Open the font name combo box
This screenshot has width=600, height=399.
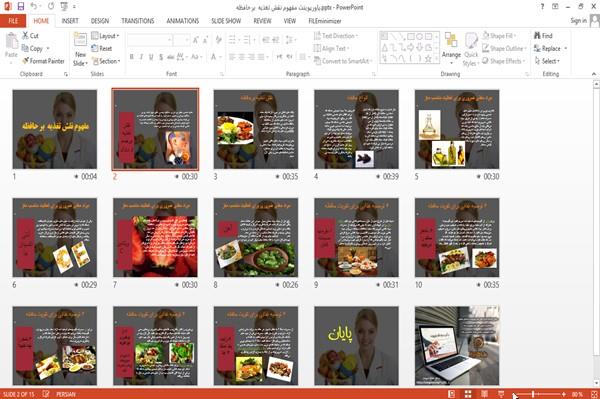150,40
